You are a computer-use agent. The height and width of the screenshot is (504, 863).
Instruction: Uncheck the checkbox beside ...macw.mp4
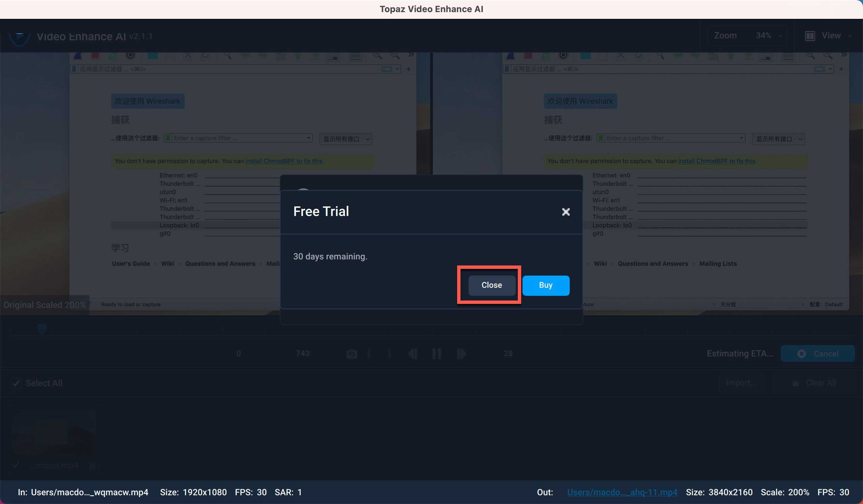pyautogui.click(x=16, y=465)
